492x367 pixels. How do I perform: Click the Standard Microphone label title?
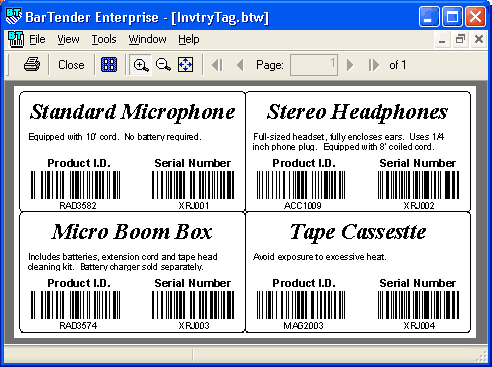(x=132, y=112)
